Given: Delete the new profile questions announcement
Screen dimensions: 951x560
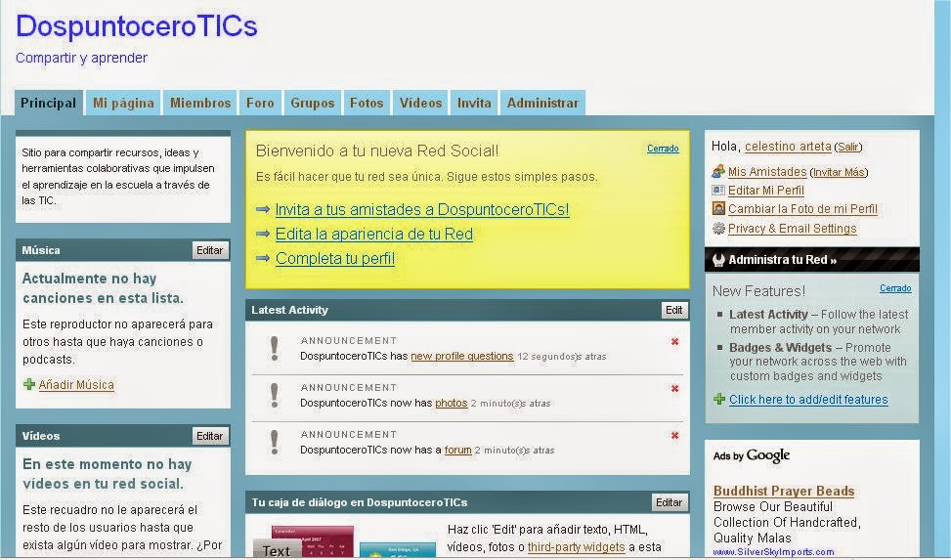Looking at the screenshot, I should tap(674, 342).
